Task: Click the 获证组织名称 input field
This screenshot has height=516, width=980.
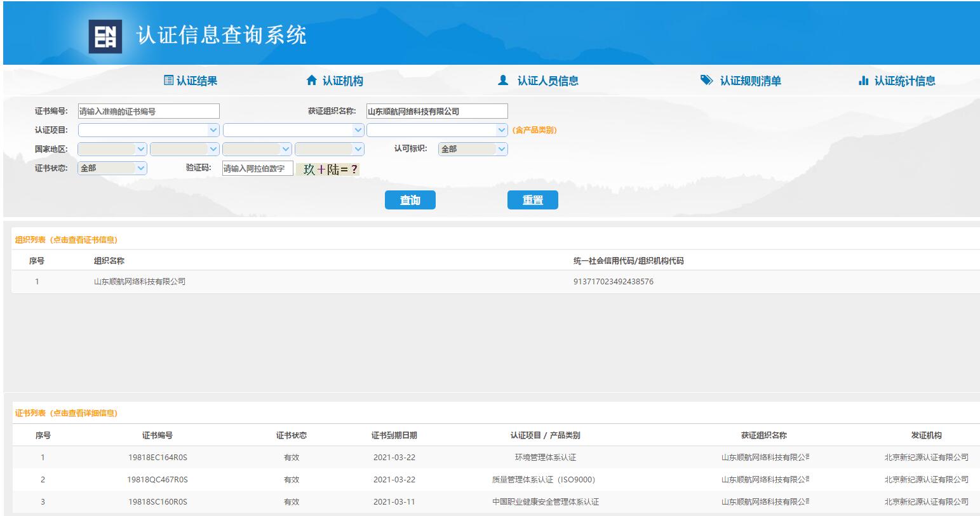Action: 437,111
